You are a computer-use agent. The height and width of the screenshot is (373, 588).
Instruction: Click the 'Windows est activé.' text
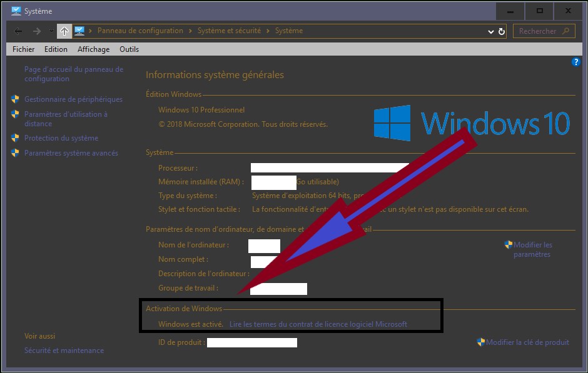click(x=191, y=324)
